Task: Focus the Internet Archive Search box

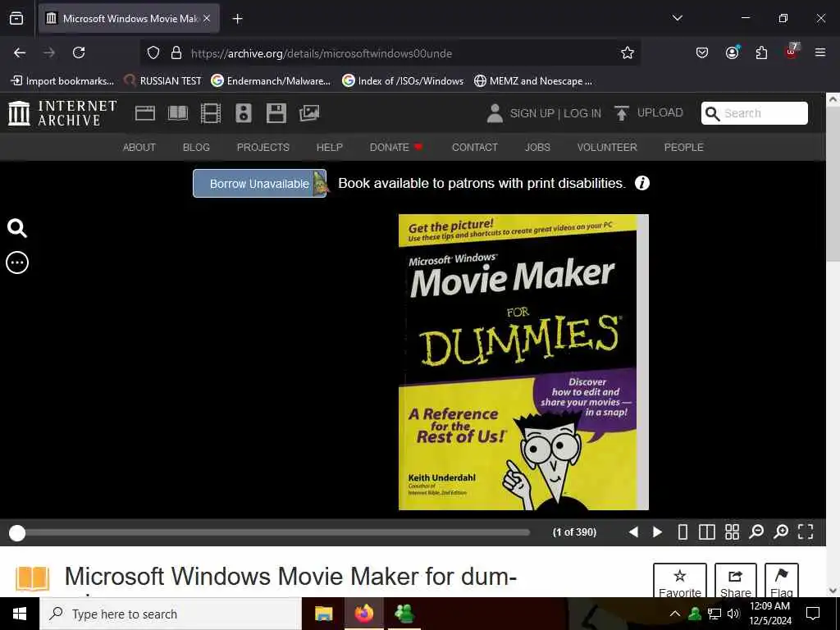Action: pyautogui.click(x=755, y=113)
